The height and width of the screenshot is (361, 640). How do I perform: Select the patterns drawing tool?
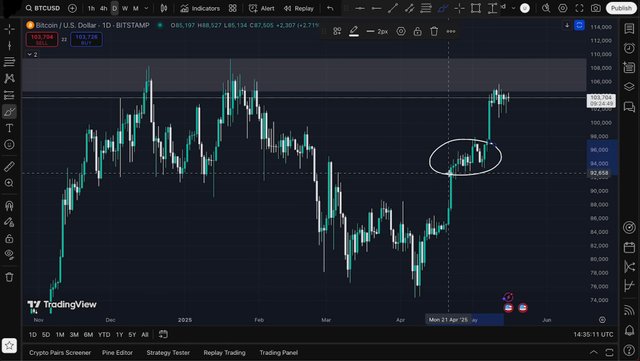point(9,78)
